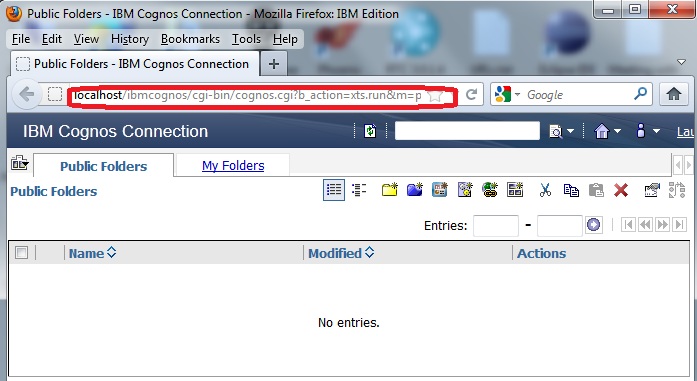This screenshot has height=381, width=697.
Task: Open Set Properties icon
Action: 652,190
